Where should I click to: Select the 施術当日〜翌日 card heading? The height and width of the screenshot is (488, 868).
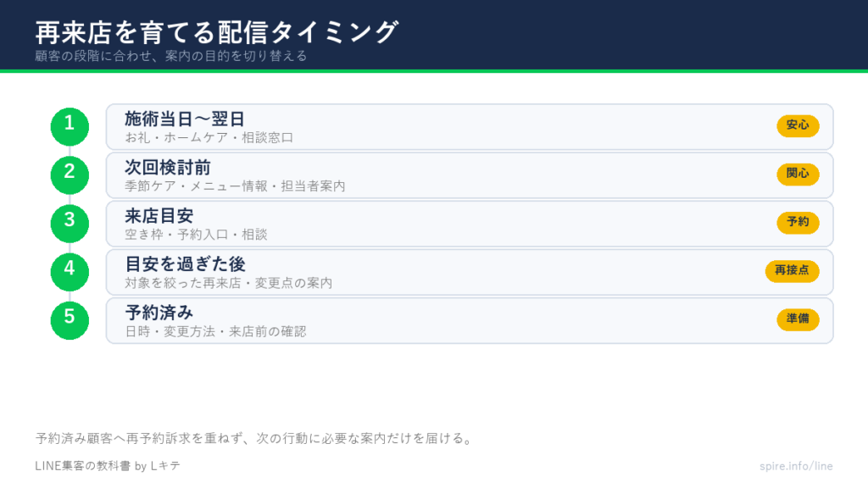click(184, 119)
